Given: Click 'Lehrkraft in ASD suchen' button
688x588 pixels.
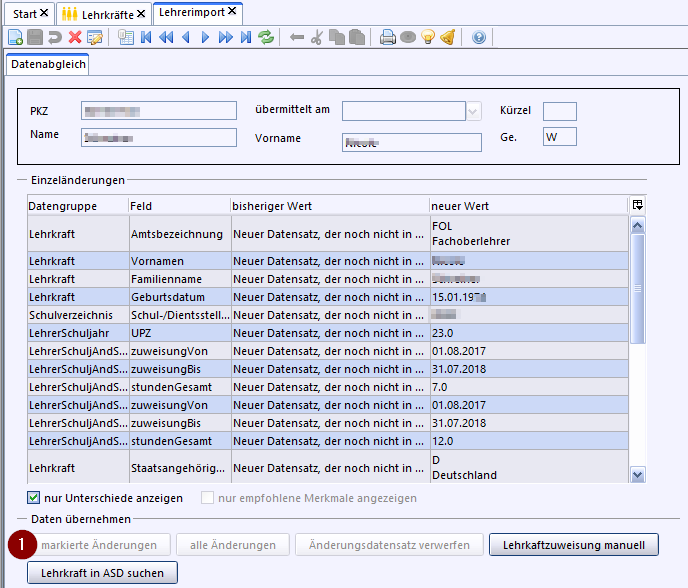Looking at the screenshot, I should pyautogui.click(x=102, y=573).
